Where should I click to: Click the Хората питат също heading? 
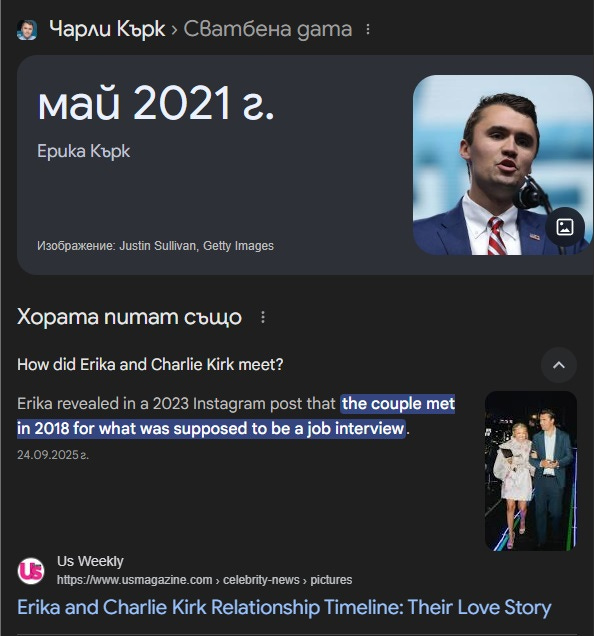(x=129, y=317)
